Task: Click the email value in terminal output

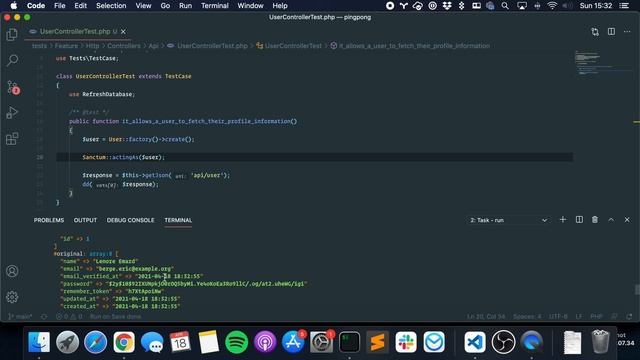Action: 135,269
